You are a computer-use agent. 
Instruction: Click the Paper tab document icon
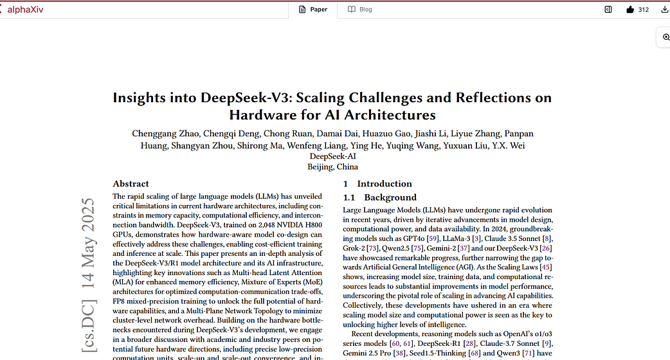(302, 9)
